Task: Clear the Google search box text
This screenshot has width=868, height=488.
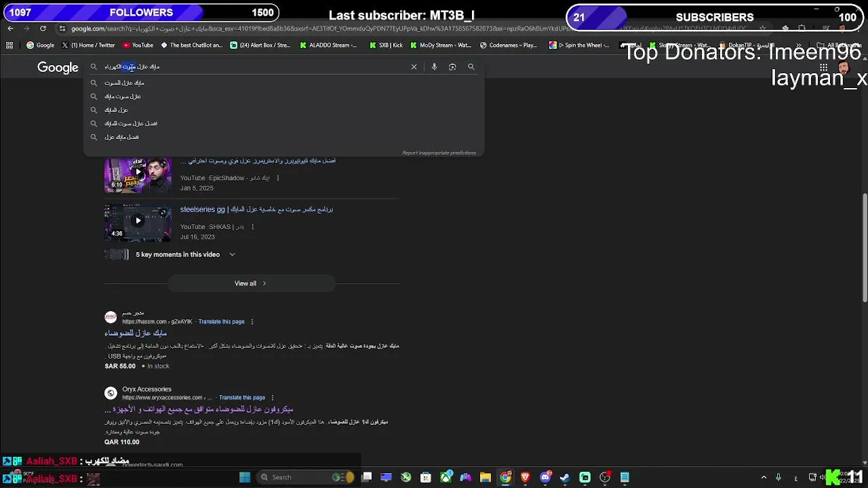Action: click(x=414, y=67)
